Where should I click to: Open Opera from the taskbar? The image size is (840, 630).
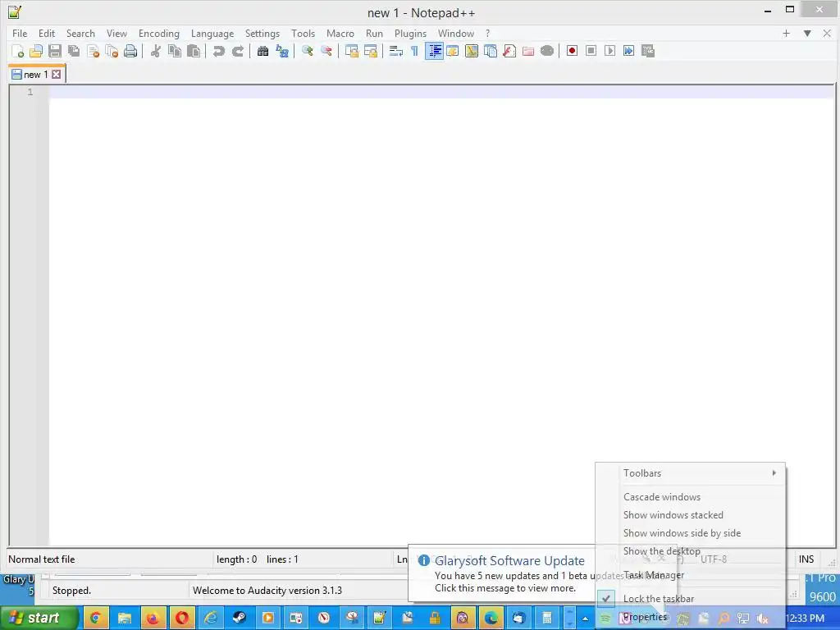(x=182, y=619)
